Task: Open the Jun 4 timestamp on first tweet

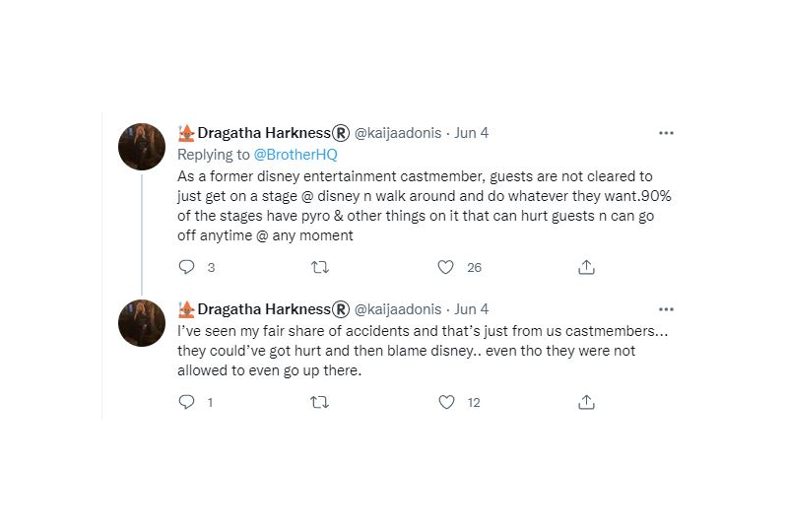Action: 472,133
